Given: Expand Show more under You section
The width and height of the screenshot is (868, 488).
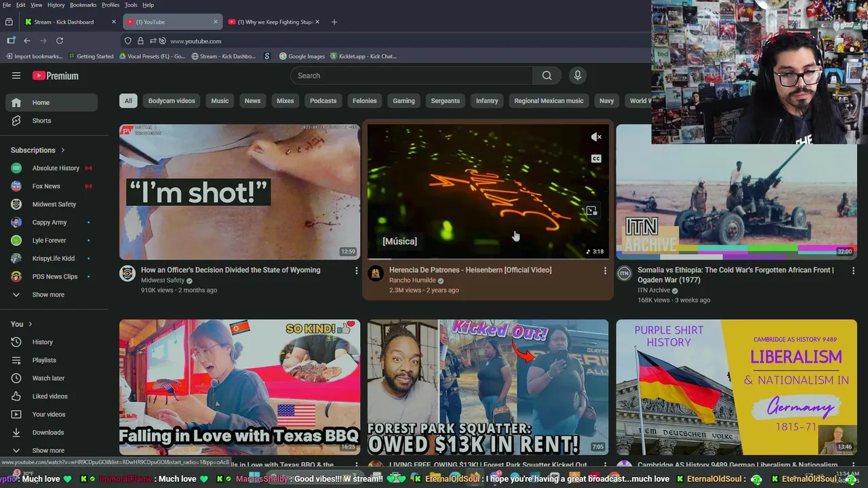Looking at the screenshot, I should 52,451.
